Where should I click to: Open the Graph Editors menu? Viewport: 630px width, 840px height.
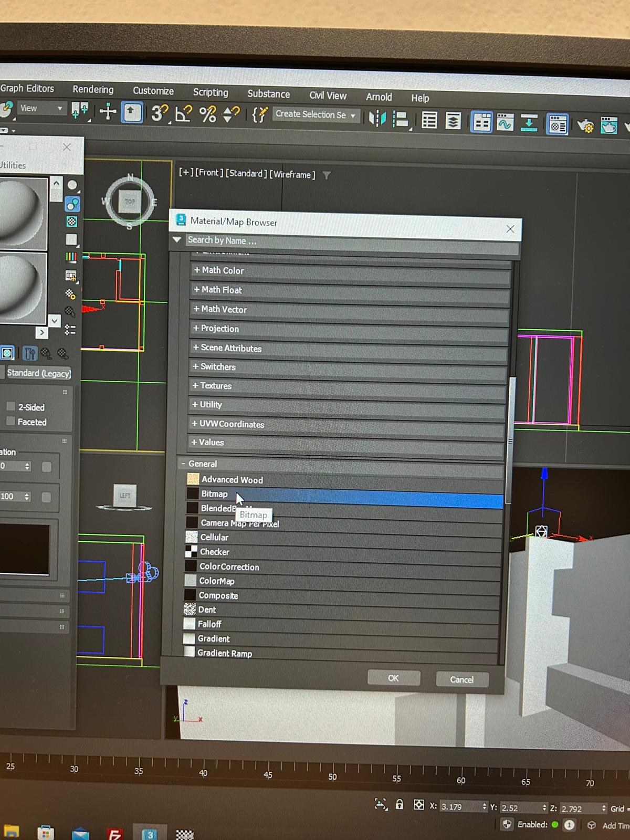point(27,88)
